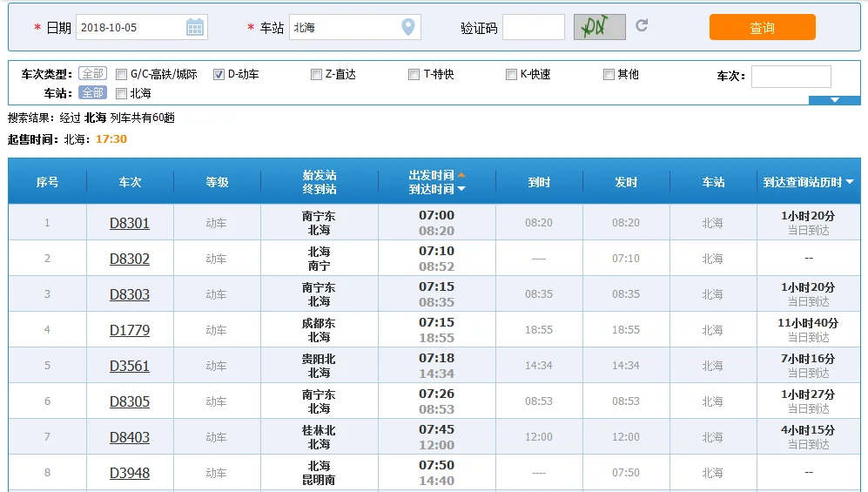Screen dimensions: 868x492
Task: Open train D8305 details link
Action: point(130,401)
